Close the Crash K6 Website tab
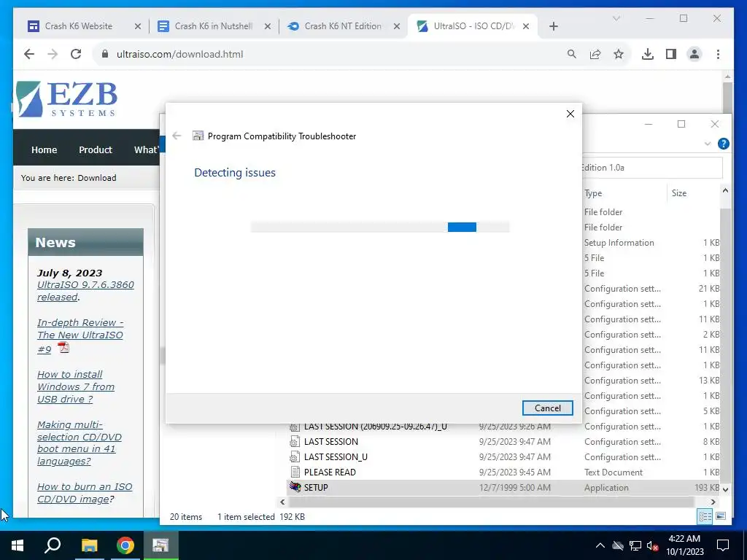 (x=138, y=27)
